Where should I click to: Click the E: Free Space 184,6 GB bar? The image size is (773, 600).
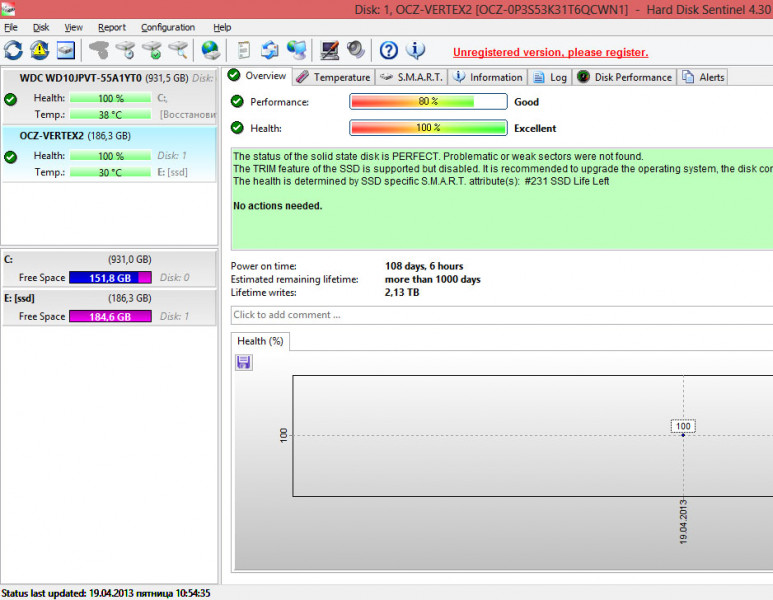110,317
